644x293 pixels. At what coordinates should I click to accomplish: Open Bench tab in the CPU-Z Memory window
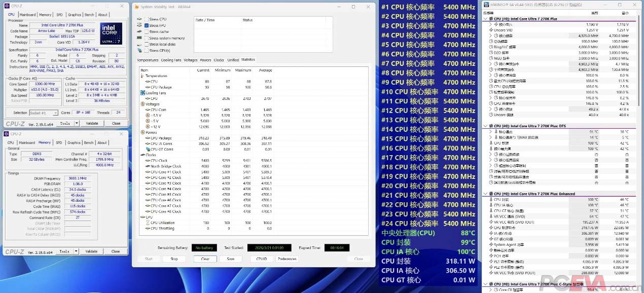point(89,143)
